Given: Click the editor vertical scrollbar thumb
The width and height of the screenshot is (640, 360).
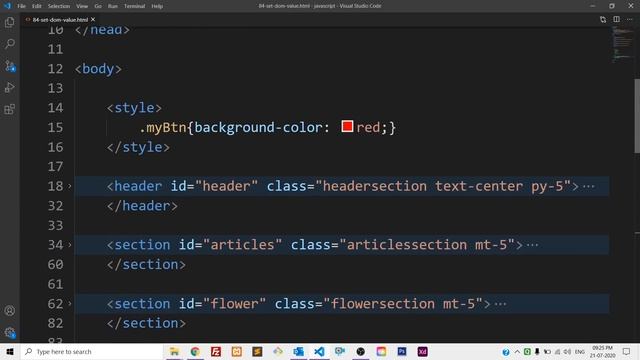Looking at the screenshot, I should [637, 116].
